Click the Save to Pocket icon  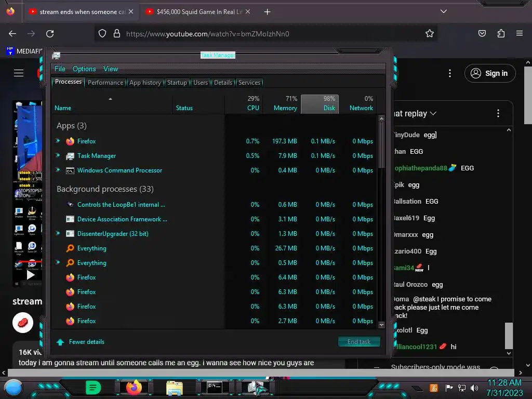[x=482, y=33]
